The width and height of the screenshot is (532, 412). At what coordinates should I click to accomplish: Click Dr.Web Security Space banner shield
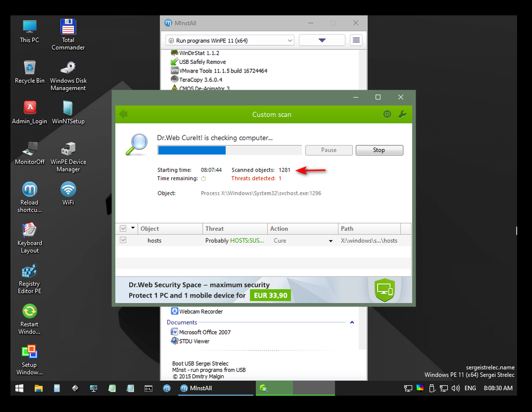[x=385, y=290]
